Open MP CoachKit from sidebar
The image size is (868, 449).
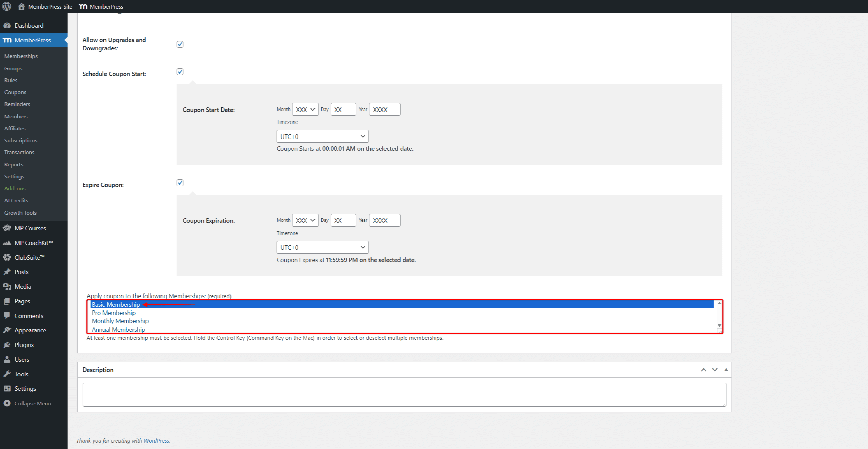(x=33, y=243)
